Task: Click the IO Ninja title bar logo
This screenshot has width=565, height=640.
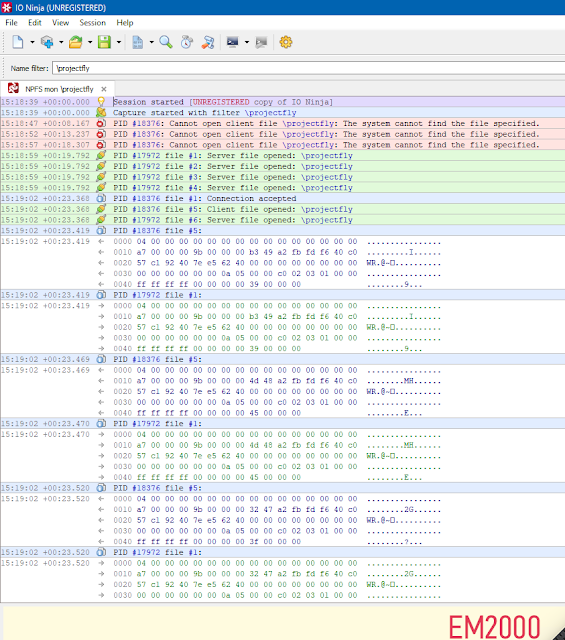Action: pyautogui.click(x=7, y=7)
